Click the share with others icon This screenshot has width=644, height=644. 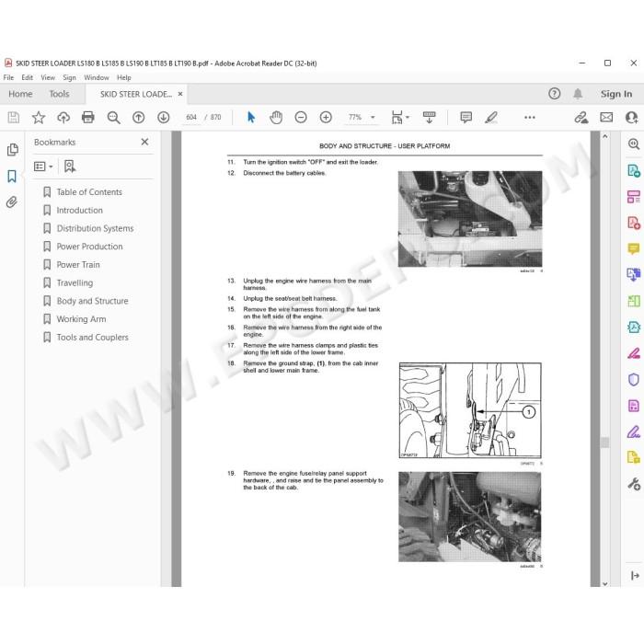tap(631, 118)
